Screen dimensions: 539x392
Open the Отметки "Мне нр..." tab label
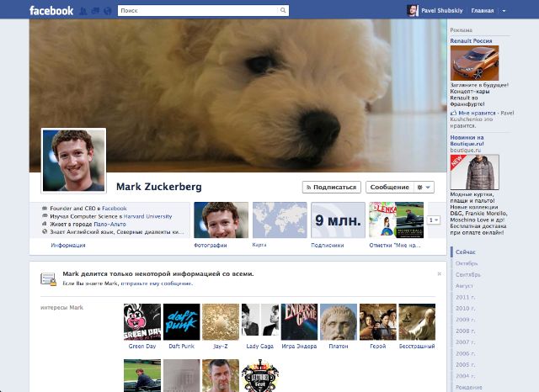pyautogui.click(x=395, y=245)
